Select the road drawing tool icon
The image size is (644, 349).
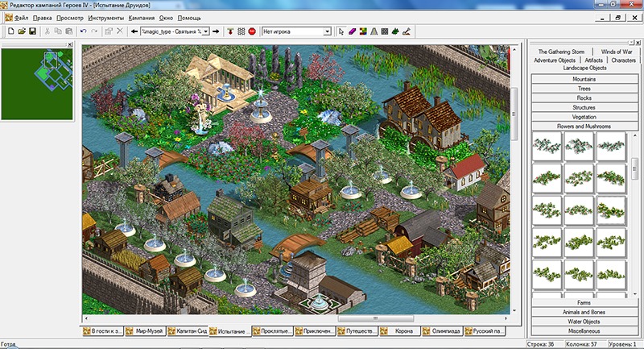[x=374, y=31]
